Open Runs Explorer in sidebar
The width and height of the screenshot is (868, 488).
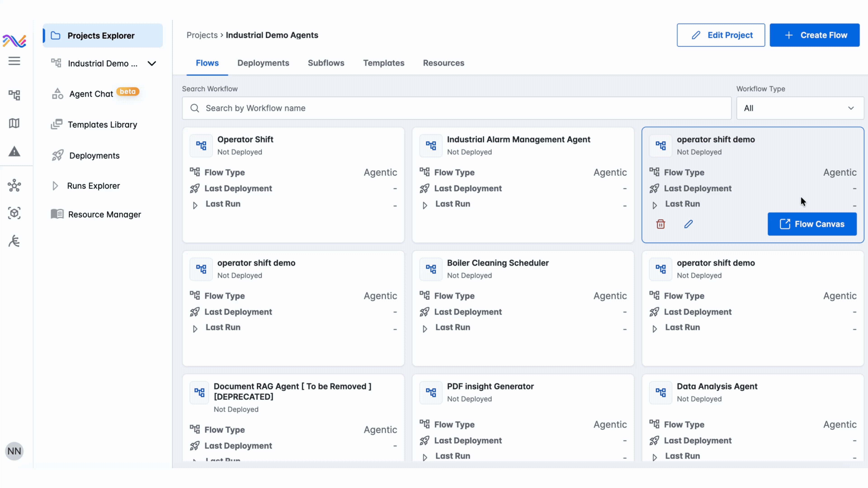pyautogui.click(x=93, y=186)
